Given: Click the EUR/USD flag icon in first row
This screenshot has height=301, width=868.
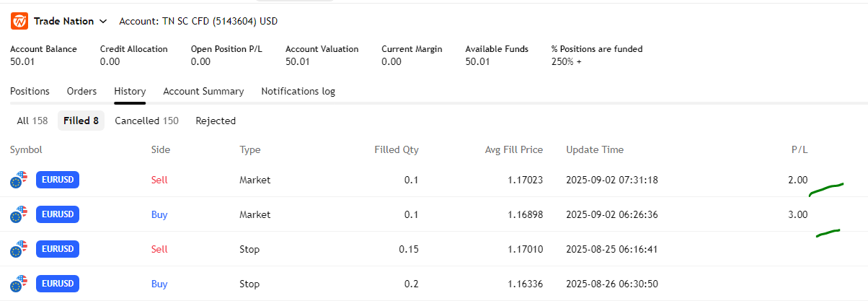Looking at the screenshot, I should click(19, 180).
